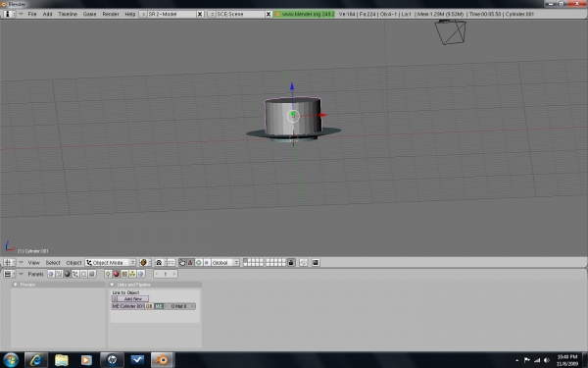Toggle the ME link button
This screenshot has width=588, height=368.
click(x=159, y=306)
